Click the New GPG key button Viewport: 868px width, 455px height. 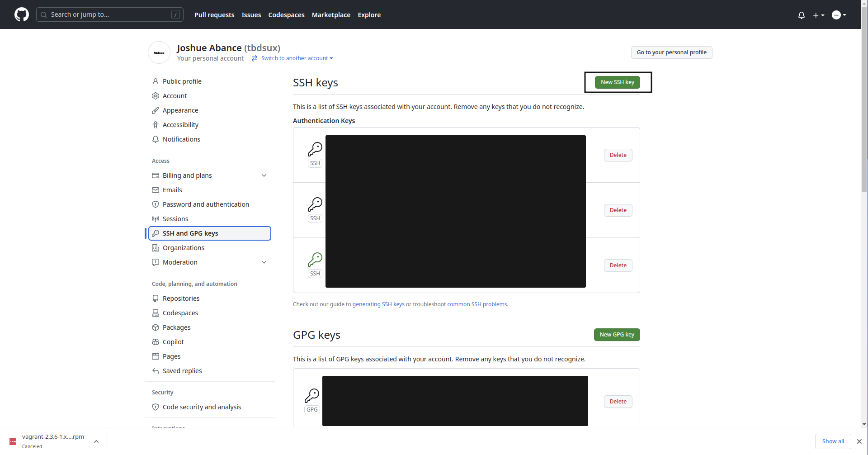tap(617, 335)
